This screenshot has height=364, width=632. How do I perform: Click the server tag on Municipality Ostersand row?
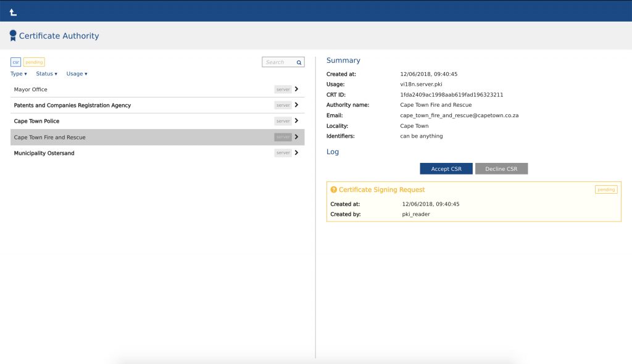[283, 153]
